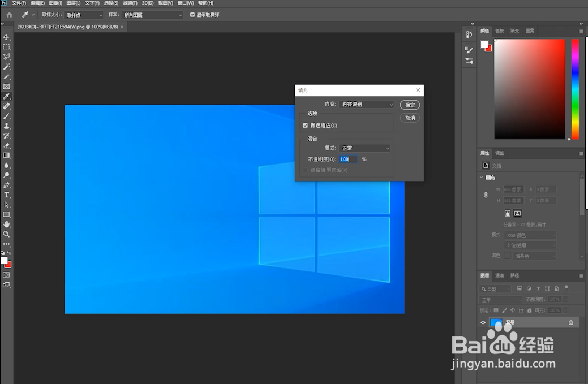Toggle Quick Mask mode icon
This screenshot has width=588, height=384.
[6, 275]
